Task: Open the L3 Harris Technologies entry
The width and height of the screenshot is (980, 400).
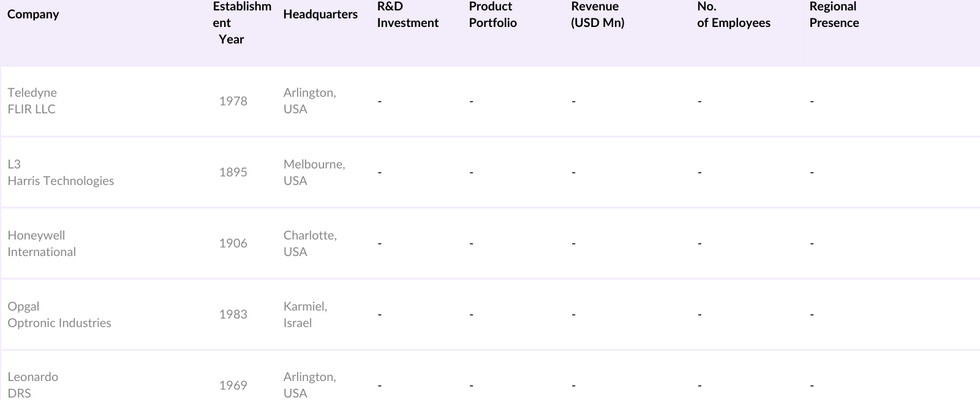Action: (61, 172)
